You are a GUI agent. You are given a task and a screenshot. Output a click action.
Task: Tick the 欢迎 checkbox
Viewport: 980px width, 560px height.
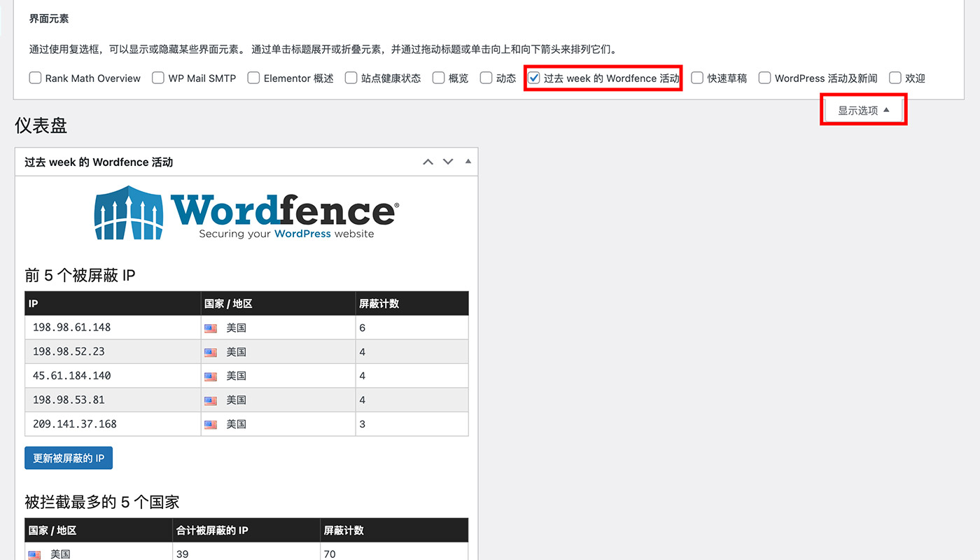click(895, 78)
